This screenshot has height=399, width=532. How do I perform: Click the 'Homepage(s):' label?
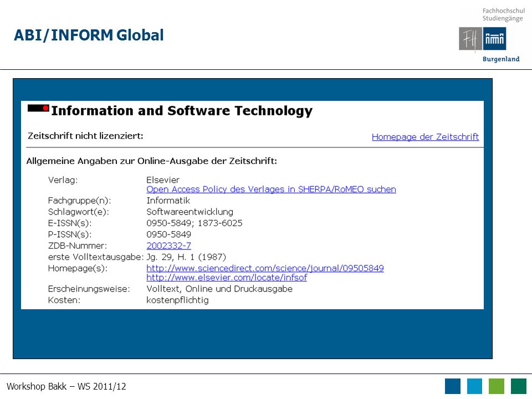[78, 268]
